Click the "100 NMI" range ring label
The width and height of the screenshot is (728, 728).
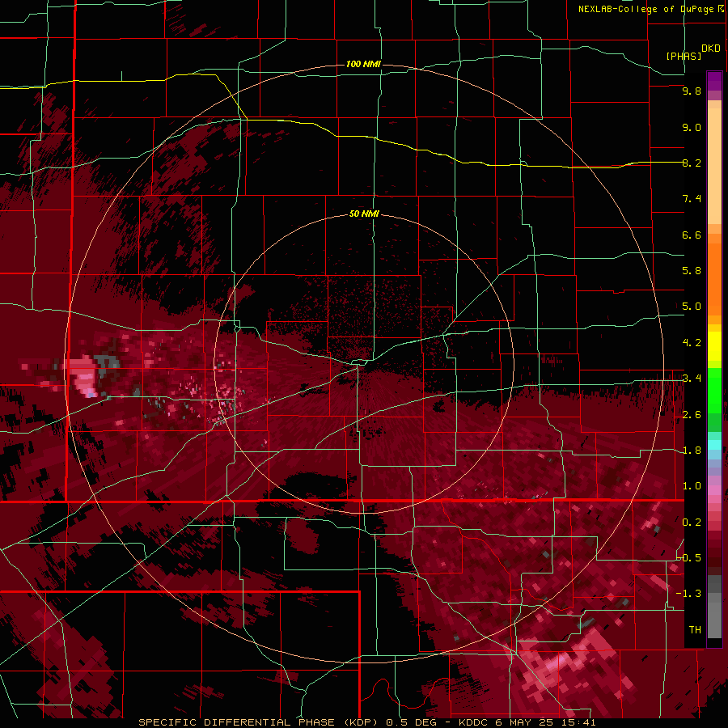coord(363,64)
